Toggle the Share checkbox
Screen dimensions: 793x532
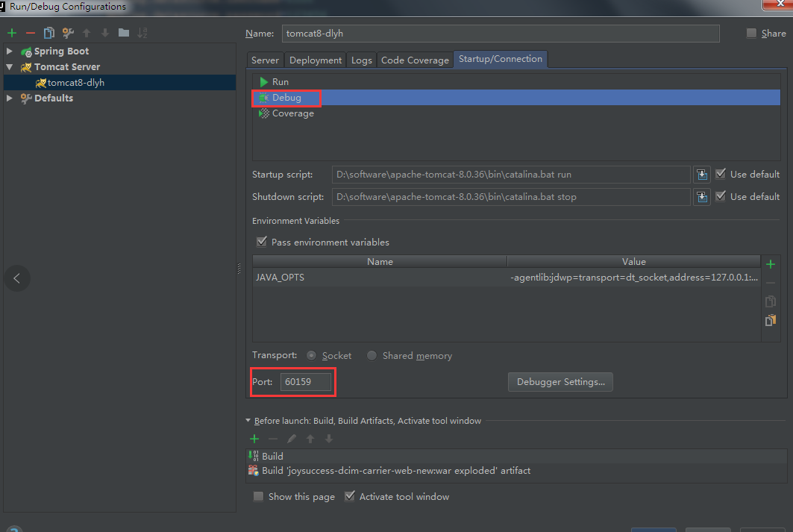pyautogui.click(x=751, y=34)
